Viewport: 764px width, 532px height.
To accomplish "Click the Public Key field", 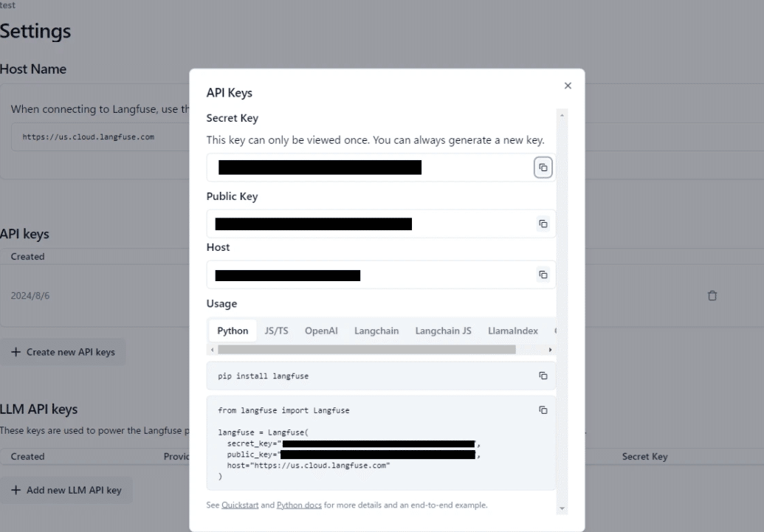I will tap(381, 224).
